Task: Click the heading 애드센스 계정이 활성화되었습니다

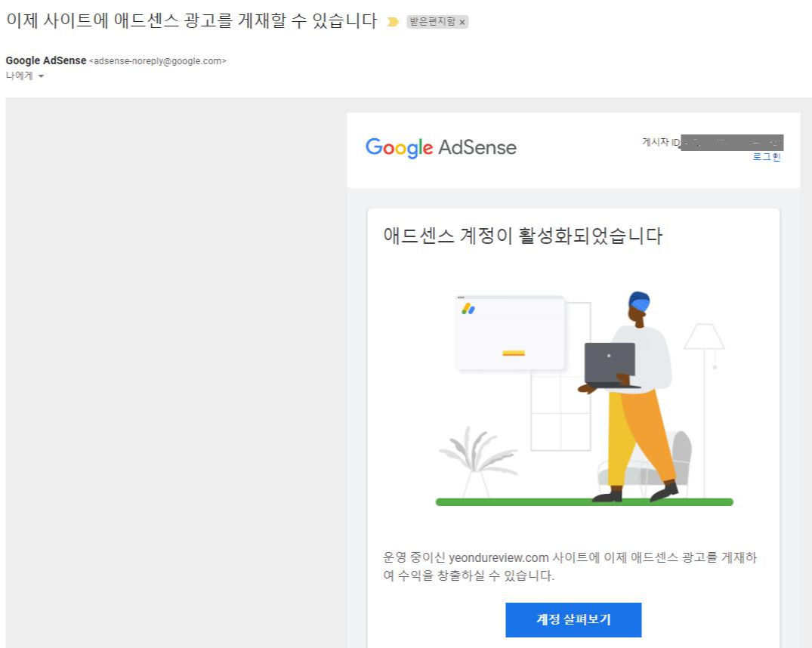Action: click(523, 236)
